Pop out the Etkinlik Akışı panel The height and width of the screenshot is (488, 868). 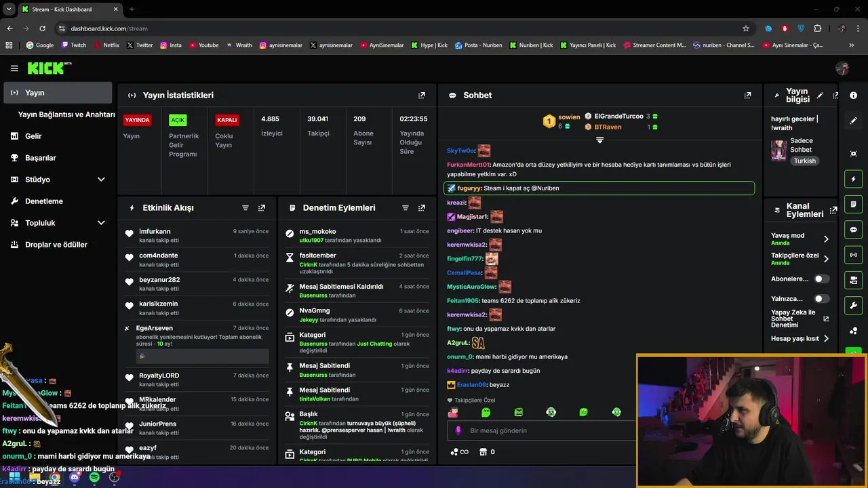tap(262, 208)
